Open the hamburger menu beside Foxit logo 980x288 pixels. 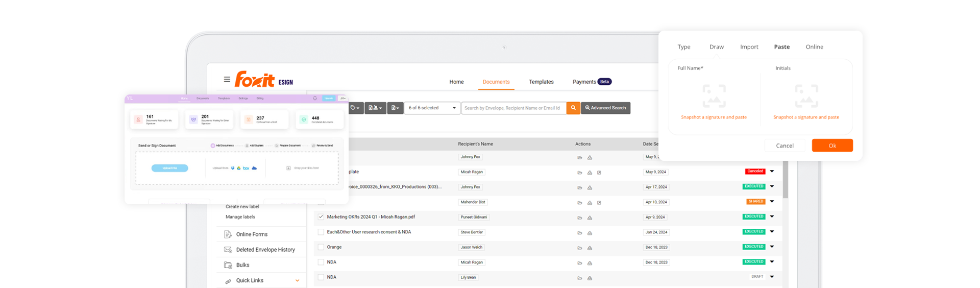227,80
